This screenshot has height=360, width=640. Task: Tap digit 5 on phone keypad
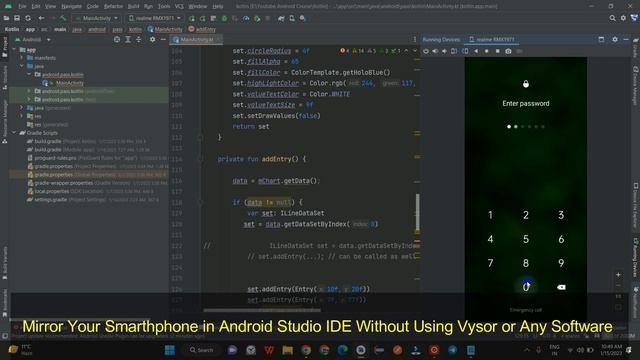pos(526,239)
